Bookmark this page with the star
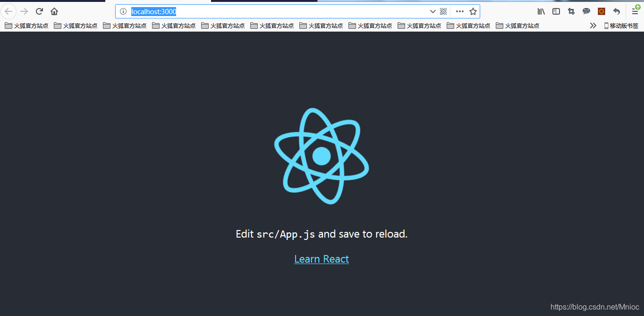The width and height of the screenshot is (644, 316). click(473, 11)
